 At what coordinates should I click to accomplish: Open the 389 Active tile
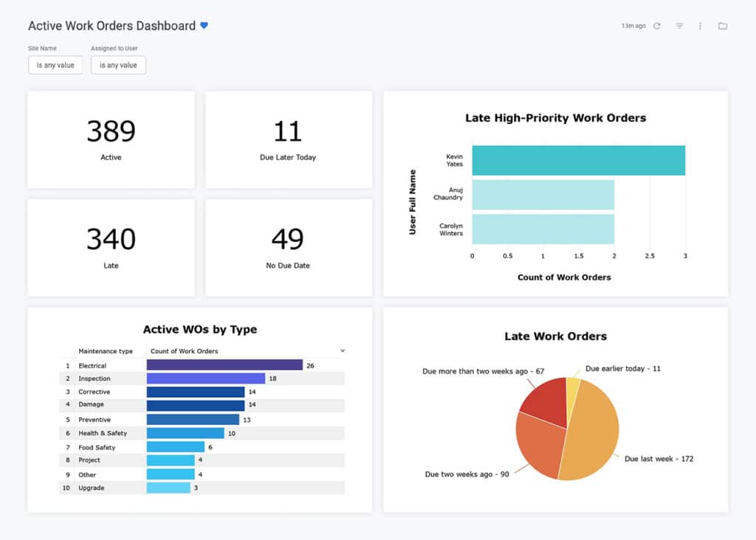pyautogui.click(x=111, y=139)
